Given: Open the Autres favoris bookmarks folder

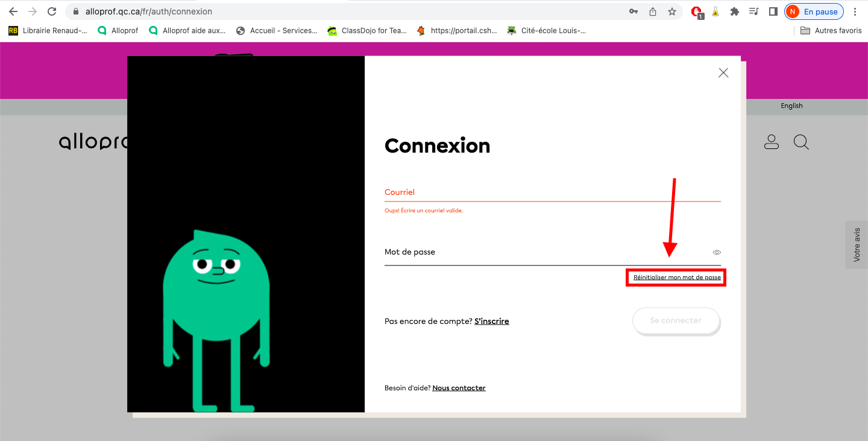Looking at the screenshot, I should pyautogui.click(x=831, y=31).
